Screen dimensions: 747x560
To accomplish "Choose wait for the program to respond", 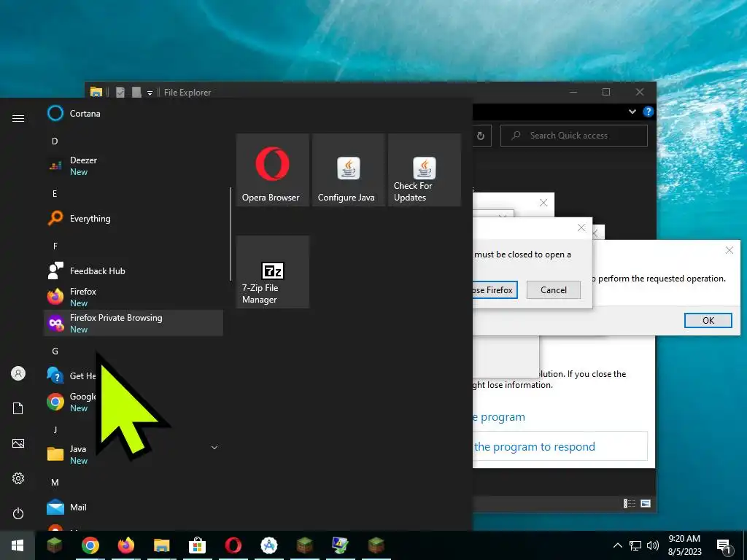I will point(560,447).
